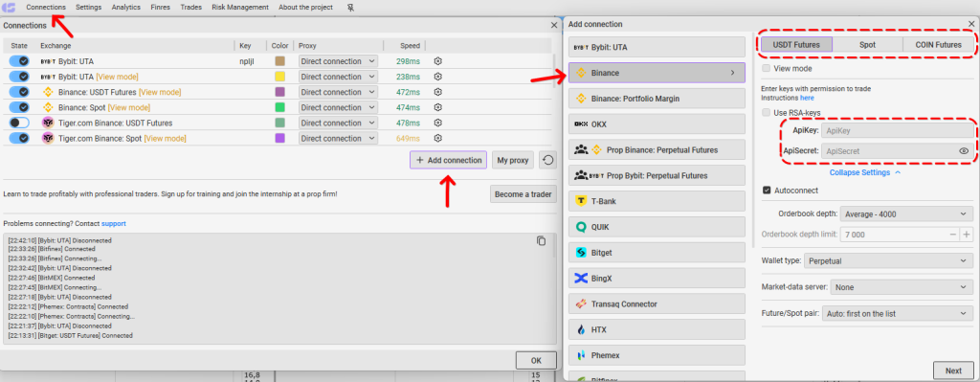This screenshot has height=382, width=980.
Task: Select HTX in the exchange list
Action: [x=657, y=329]
